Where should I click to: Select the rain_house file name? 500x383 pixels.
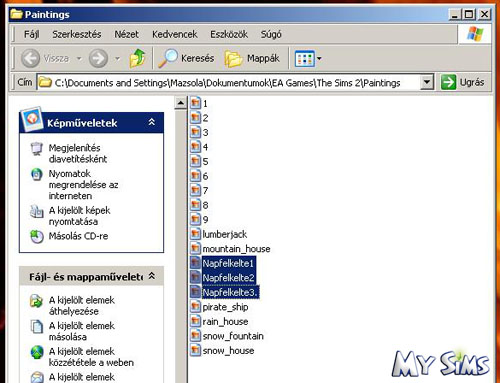click(225, 322)
